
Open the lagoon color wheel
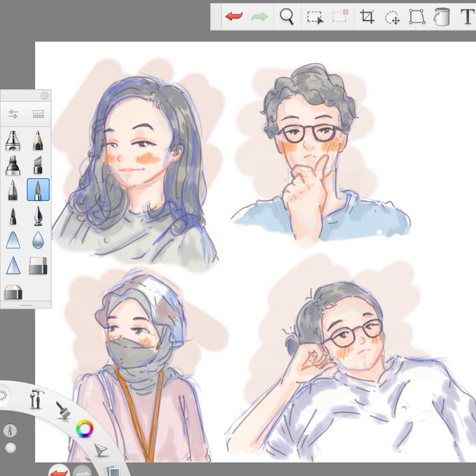pos(85,428)
